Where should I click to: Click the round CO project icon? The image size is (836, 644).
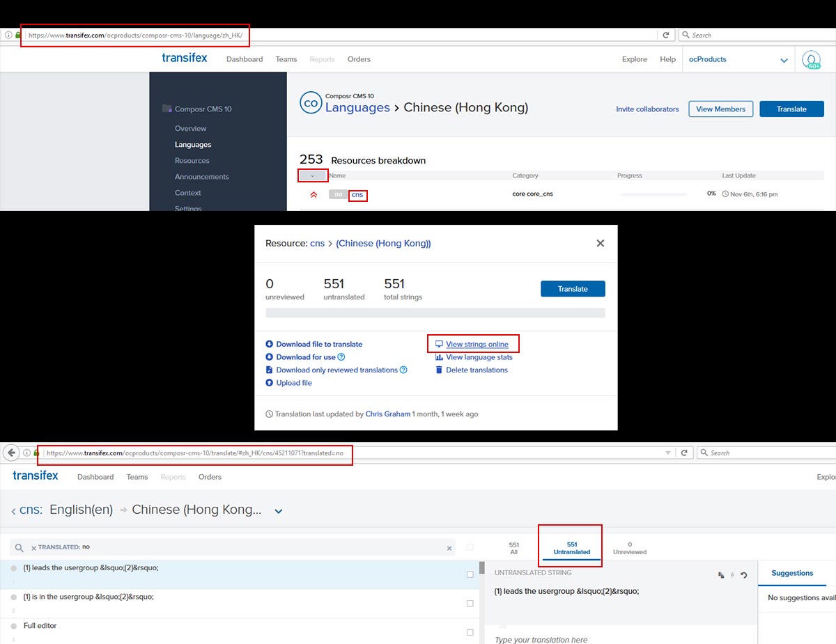[x=311, y=103]
